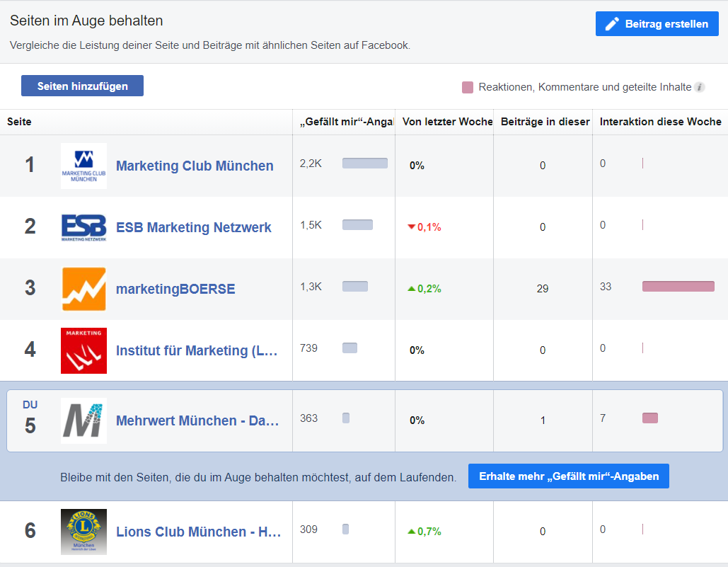
Task: Click the 33 interactions value
Action: 606,287
